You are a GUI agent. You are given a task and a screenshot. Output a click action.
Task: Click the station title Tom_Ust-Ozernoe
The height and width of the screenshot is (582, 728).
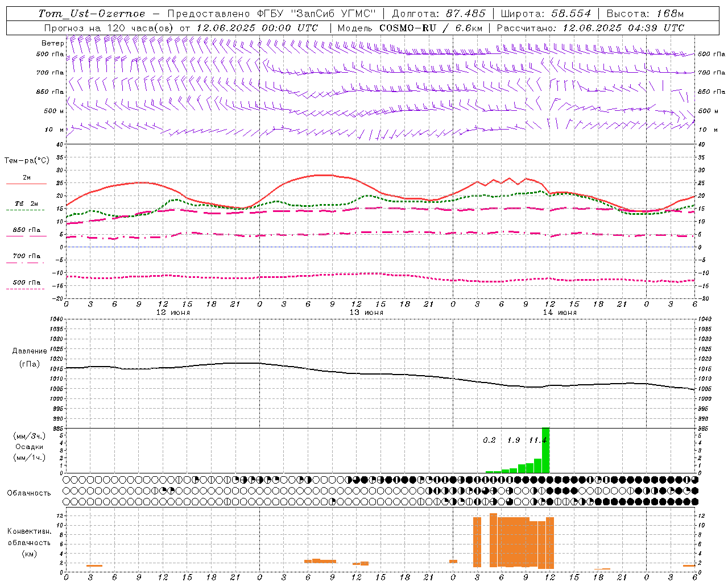click(92, 14)
